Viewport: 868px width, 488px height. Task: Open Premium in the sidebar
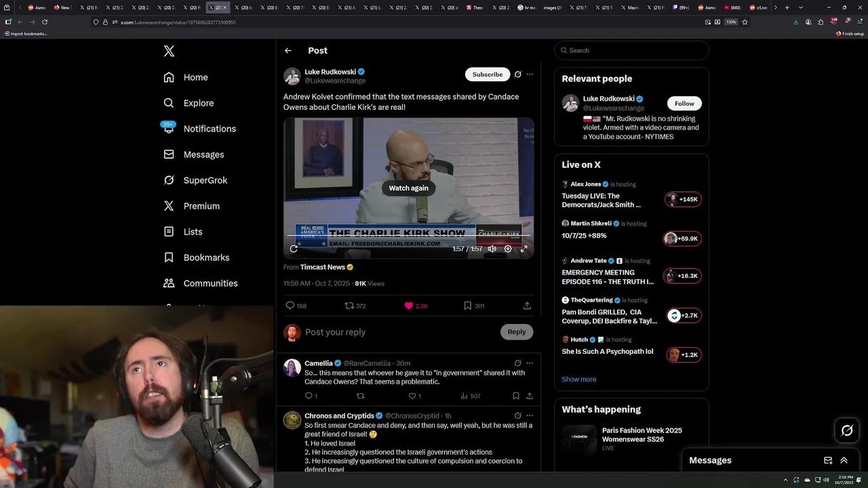click(x=191, y=206)
